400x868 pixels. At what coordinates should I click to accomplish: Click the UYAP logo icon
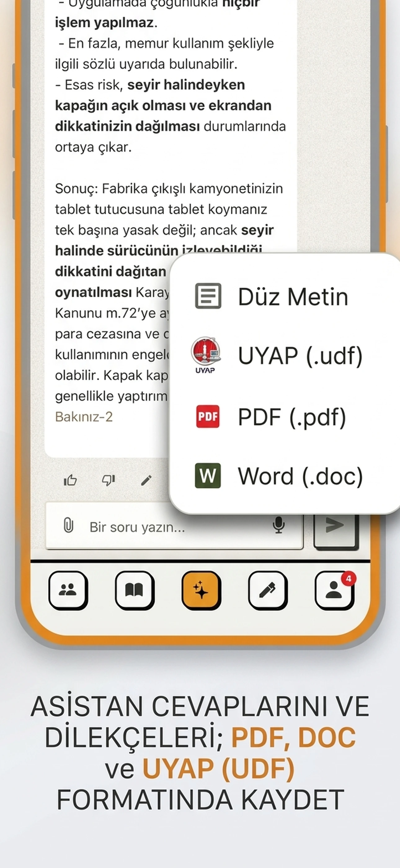pyautogui.click(x=206, y=355)
